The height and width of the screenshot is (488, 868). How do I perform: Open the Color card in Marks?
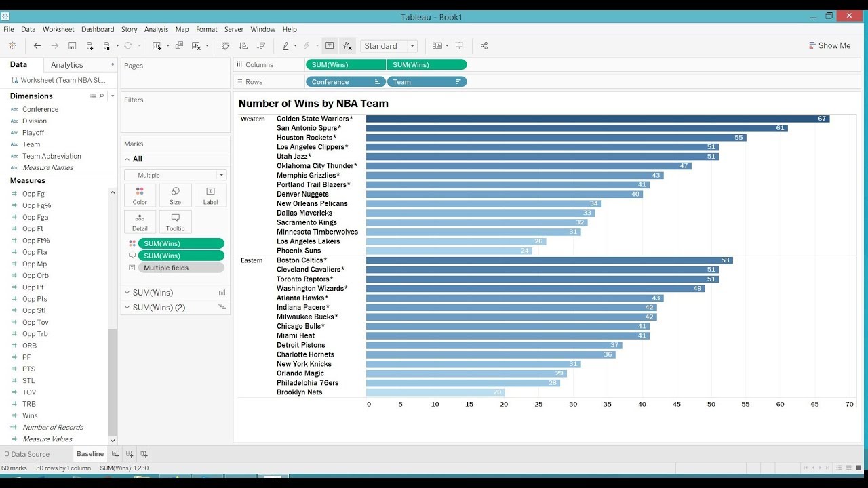(x=140, y=195)
